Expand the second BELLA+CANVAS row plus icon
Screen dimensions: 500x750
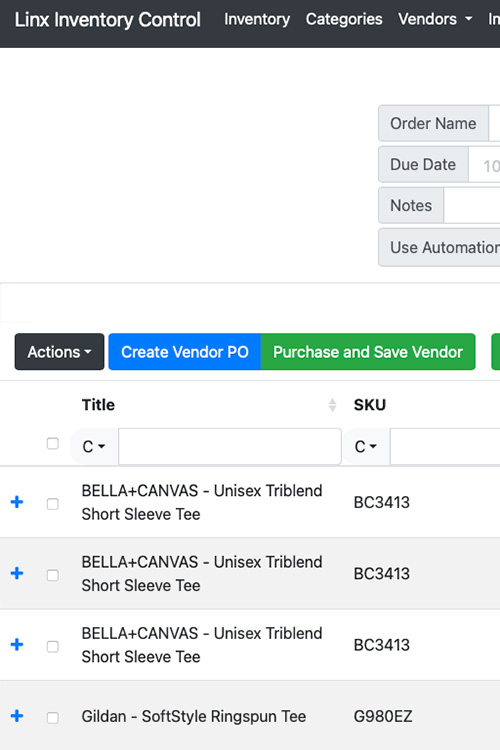17,573
